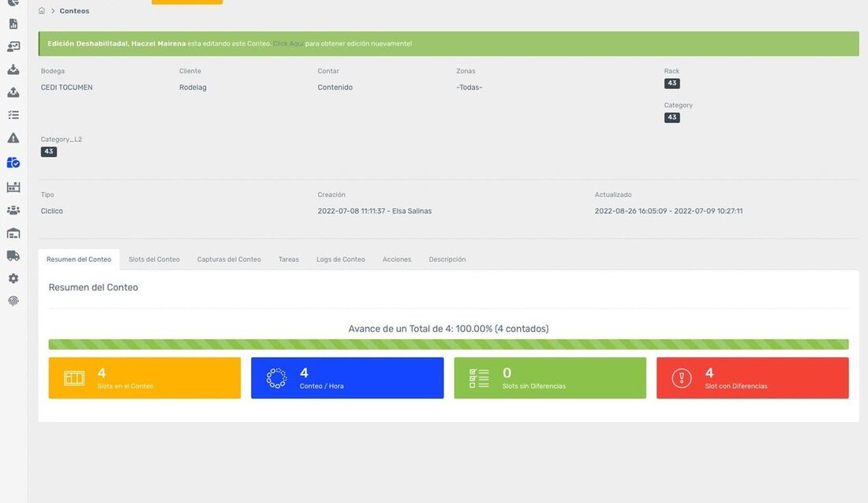Viewport: 868px width, 503px height.
Task: Open the inbound download tray icon
Action: coord(13,69)
